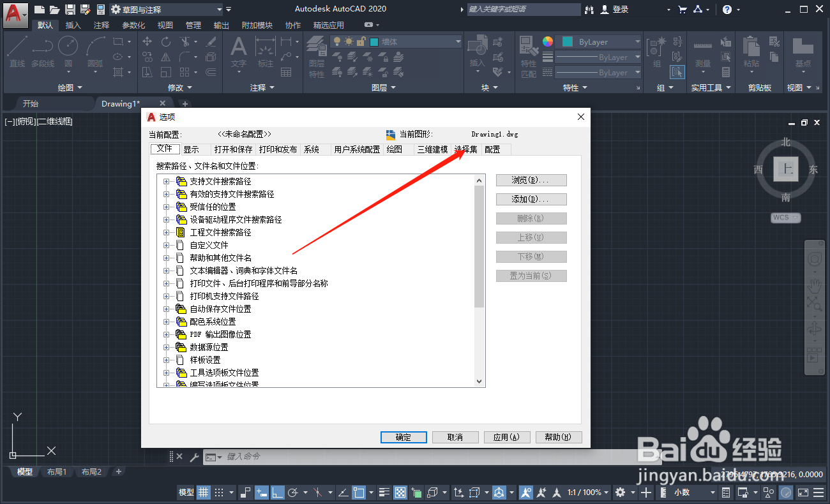This screenshot has height=504, width=830.
Task: Click the 添加(D)... button
Action: click(531, 199)
